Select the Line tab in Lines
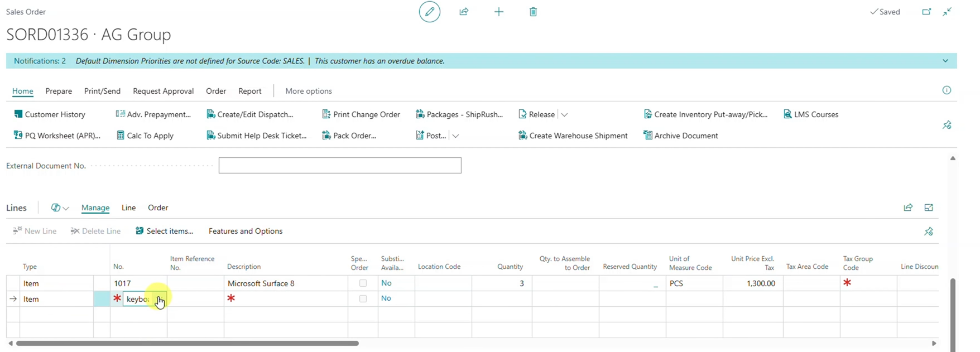This screenshot has width=980, height=352. 128,208
